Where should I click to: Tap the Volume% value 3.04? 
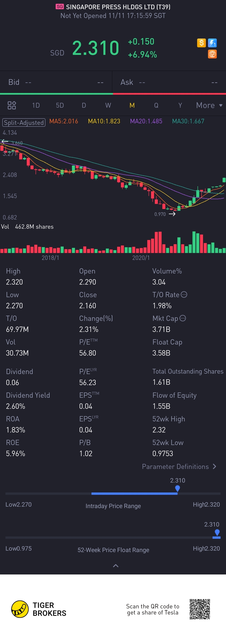point(159,282)
